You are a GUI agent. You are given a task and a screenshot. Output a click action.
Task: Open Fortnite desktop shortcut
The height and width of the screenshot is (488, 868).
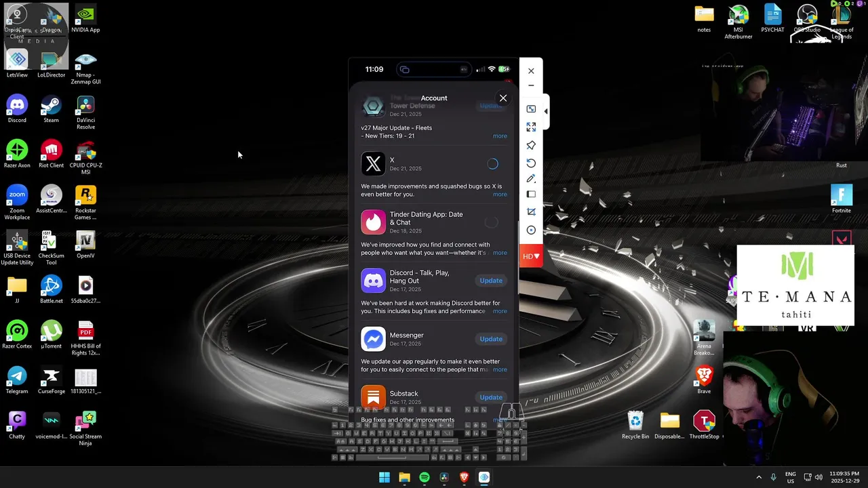point(842,199)
